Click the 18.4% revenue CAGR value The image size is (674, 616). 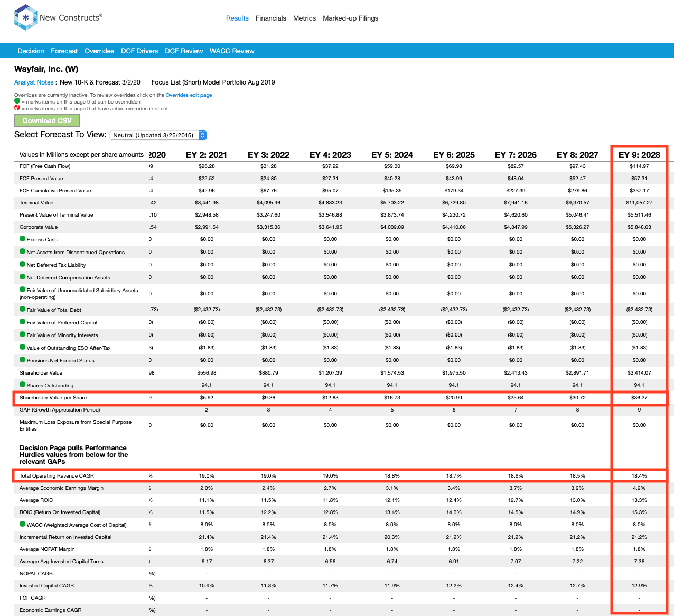[x=639, y=476]
